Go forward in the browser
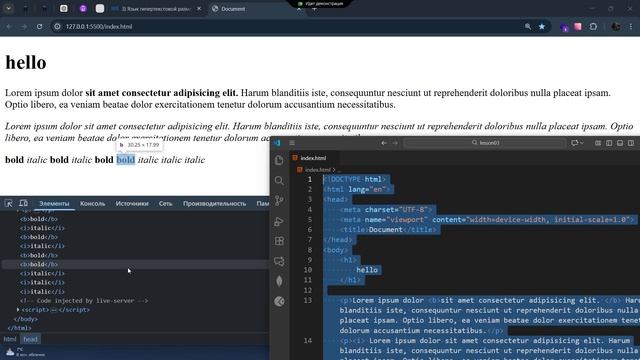Viewport: 640px width, 360px height. [x=24, y=27]
